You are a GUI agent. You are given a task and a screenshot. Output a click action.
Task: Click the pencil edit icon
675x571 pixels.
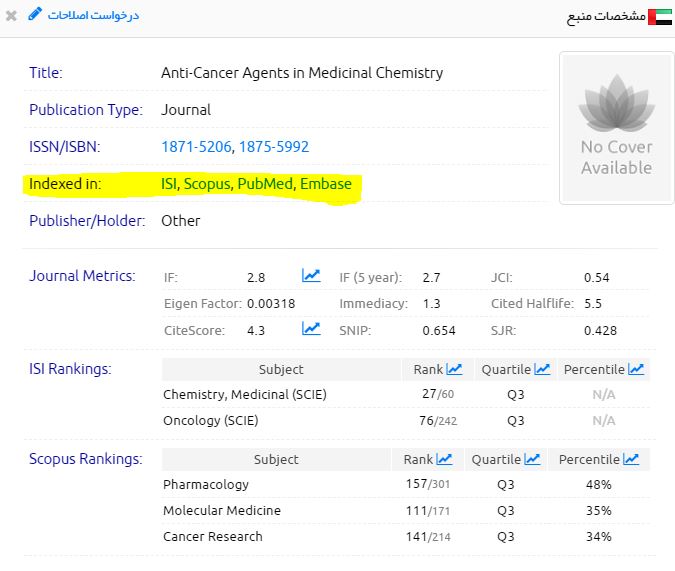tap(36, 15)
